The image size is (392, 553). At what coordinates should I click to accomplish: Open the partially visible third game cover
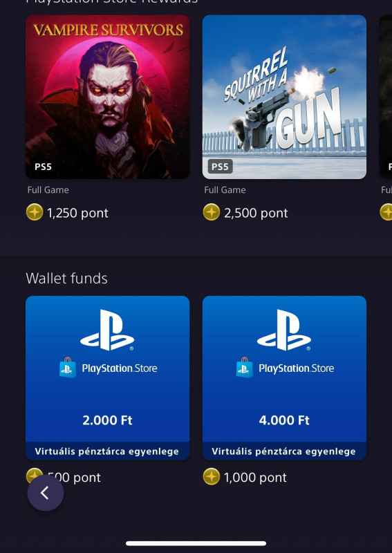[386, 97]
